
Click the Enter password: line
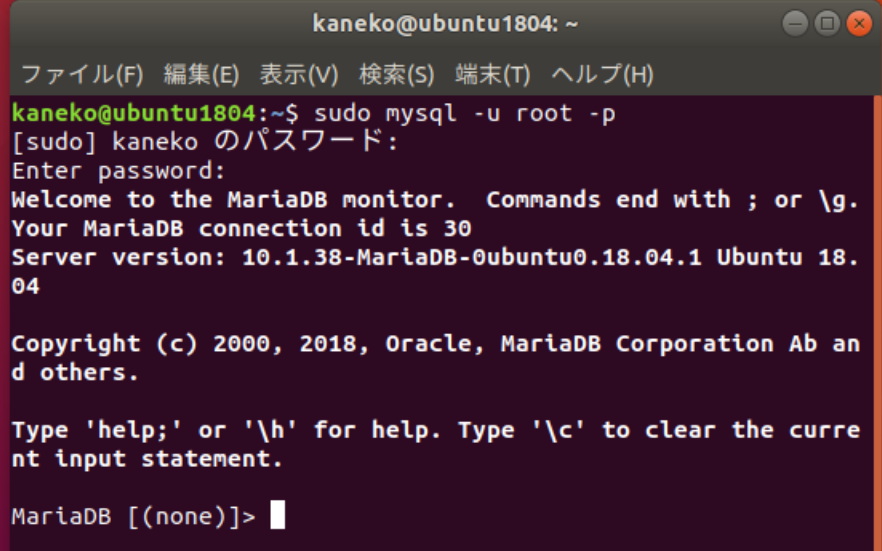click(x=119, y=171)
